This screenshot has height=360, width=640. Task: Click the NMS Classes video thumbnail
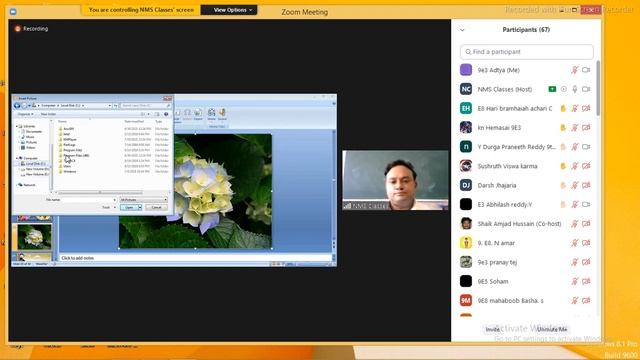[x=395, y=180]
